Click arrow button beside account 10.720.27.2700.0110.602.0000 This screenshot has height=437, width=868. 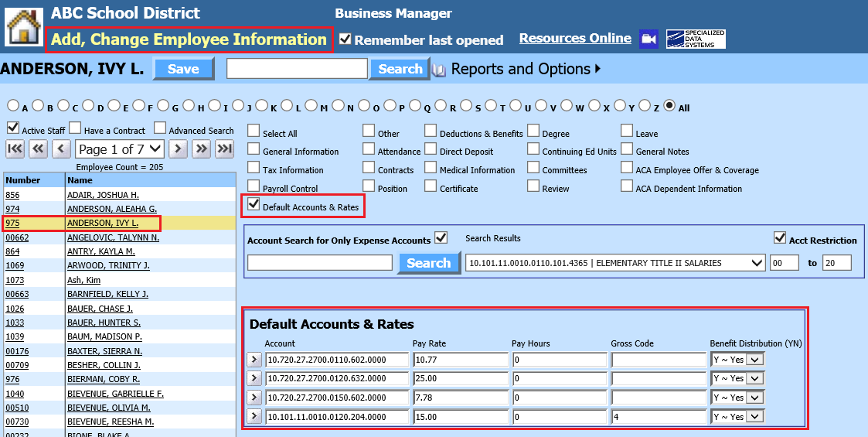254,360
